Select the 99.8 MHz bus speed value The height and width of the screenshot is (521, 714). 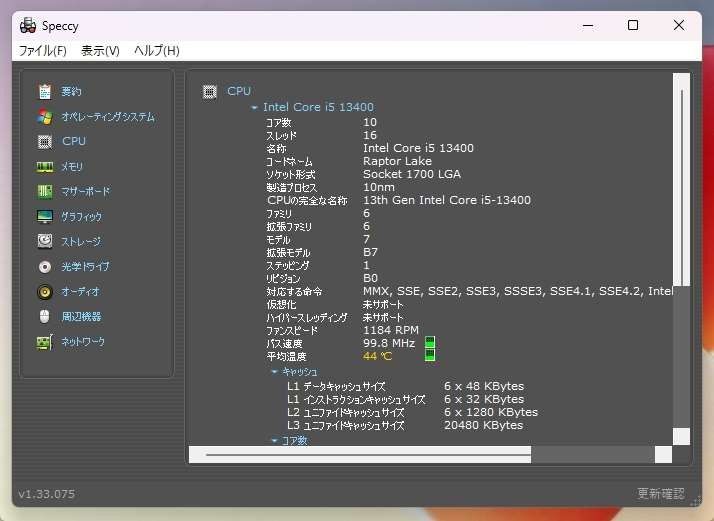coord(389,343)
